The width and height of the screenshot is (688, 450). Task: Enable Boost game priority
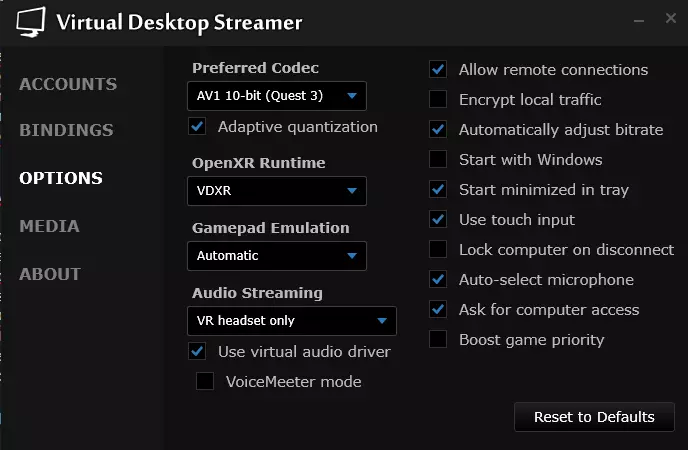pos(438,339)
